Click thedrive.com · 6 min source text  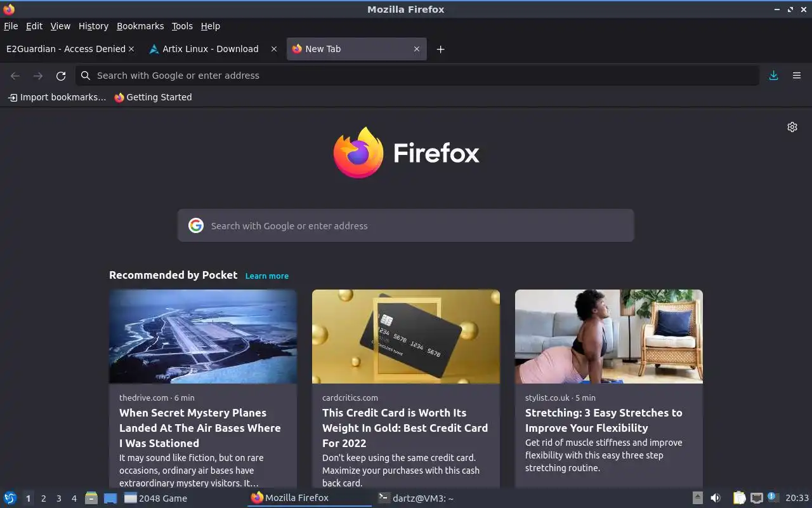[157, 398]
